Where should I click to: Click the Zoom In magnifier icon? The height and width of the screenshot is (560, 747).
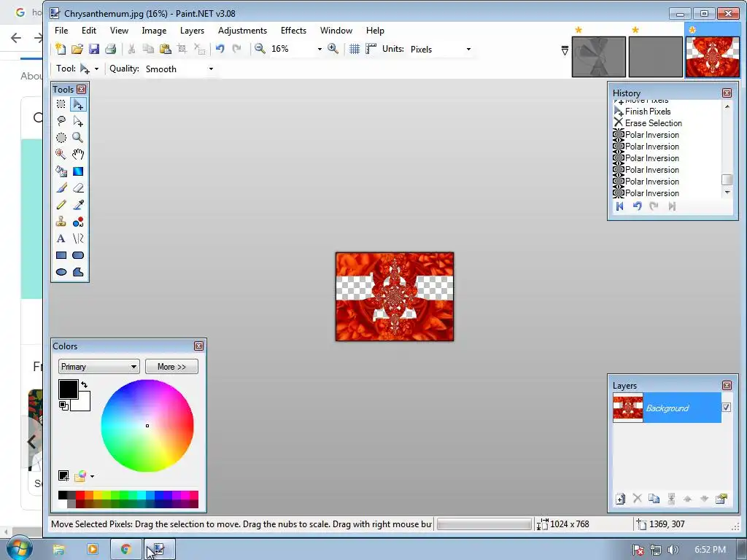[333, 49]
